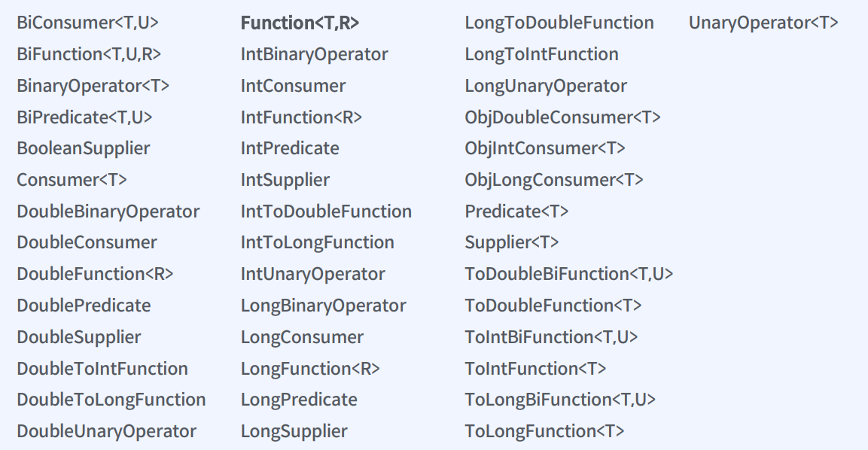868x450 pixels.
Task: Open the ObjDoubleConsumer<T> link
Action: coord(562,117)
